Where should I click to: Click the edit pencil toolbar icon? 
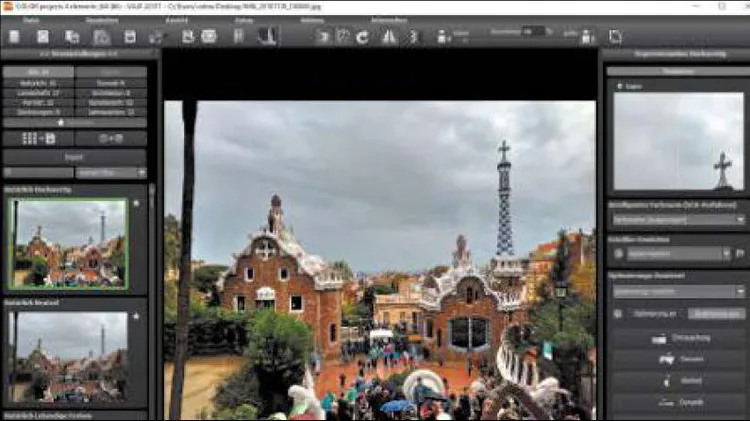(343, 37)
